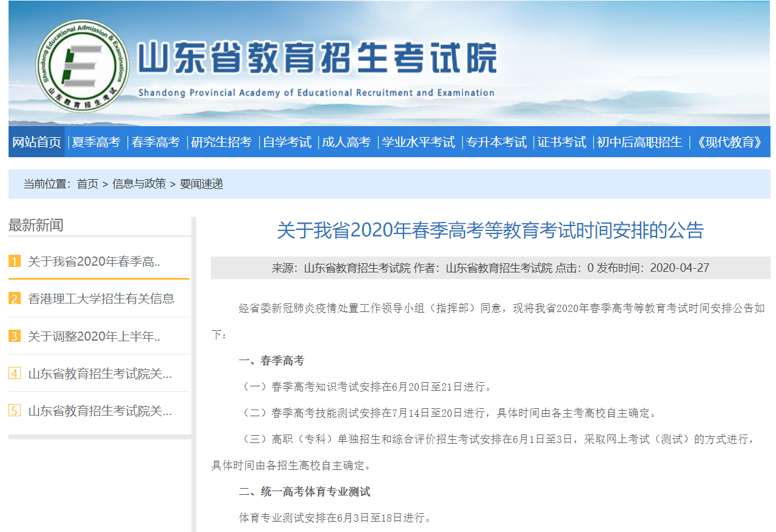Click the 最新新闻 sidebar heading
Screen dimensions: 776x532
click(35, 225)
